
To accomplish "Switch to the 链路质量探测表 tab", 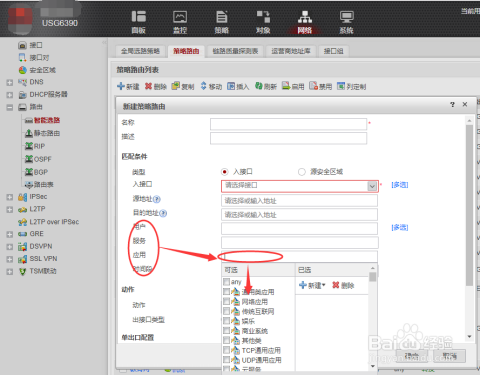I will 235,51.
